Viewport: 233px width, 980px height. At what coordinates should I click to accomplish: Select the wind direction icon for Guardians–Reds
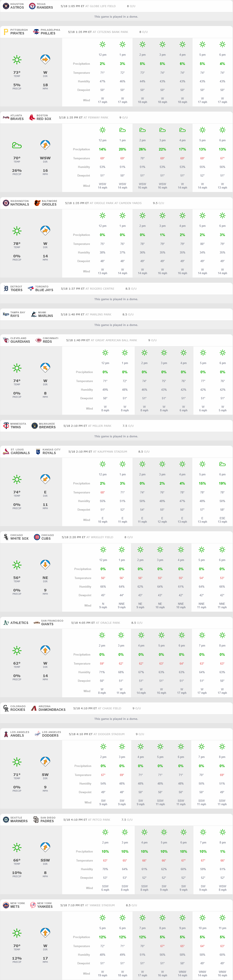pyautogui.click(x=45, y=368)
